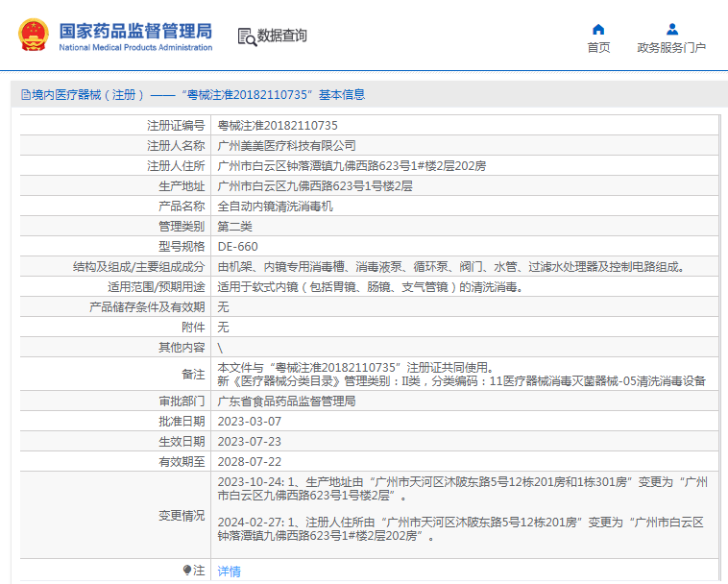
Task: Select effective date 2023-07-23
Action: (x=250, y=442)
